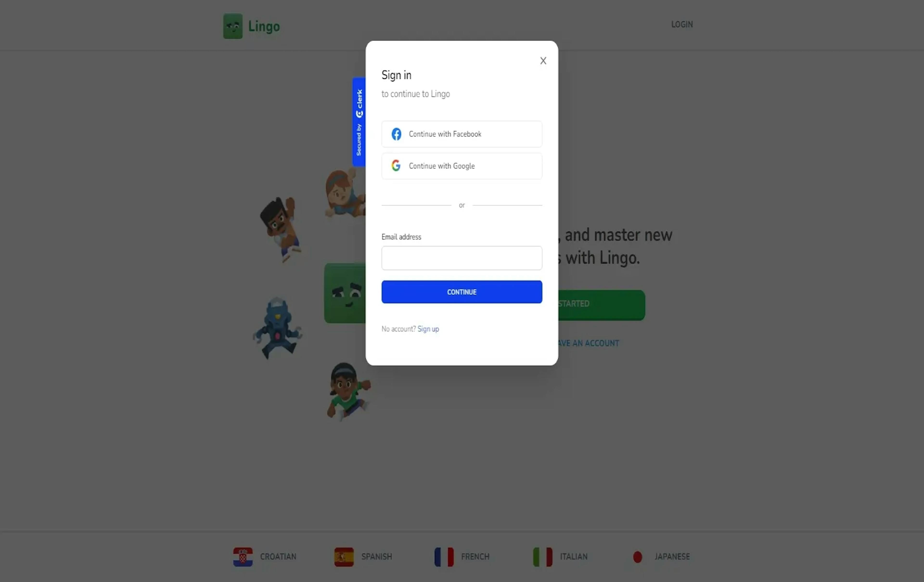Screen dimensions: 924x582
Task: Click the LOGIN menu item
Action: (682, 24)
